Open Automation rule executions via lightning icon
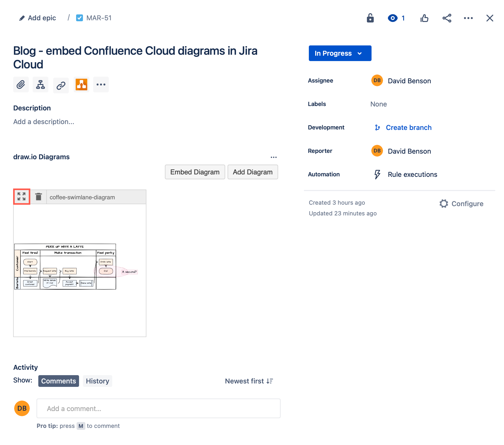The width and height of the screenshot is (504, 445). 377,174
